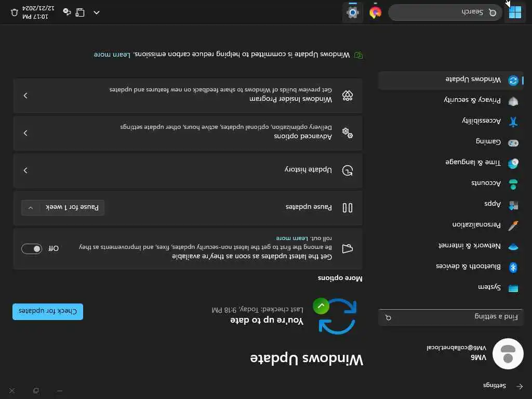This screenshot has height=399, width=532.
Task: Open Bluetooth & devices icon
Action: (x=513, y=268)
